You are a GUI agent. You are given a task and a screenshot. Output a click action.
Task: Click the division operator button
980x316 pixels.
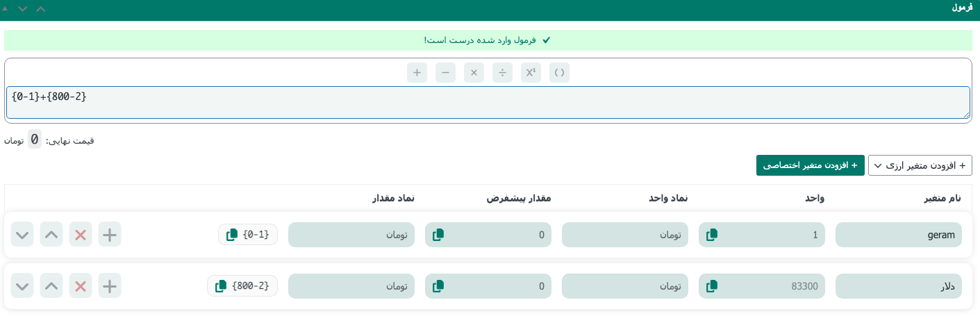[x=502, y=72]
